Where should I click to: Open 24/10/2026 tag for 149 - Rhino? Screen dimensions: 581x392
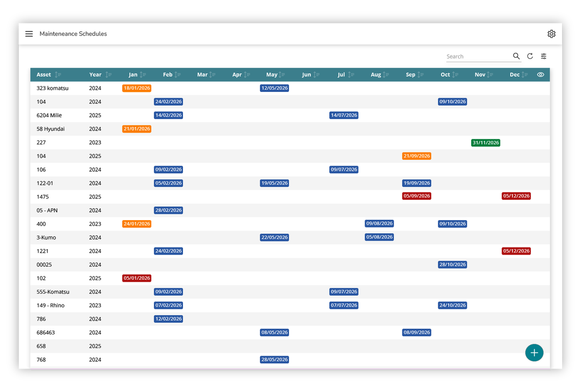[x=452, y=305]
